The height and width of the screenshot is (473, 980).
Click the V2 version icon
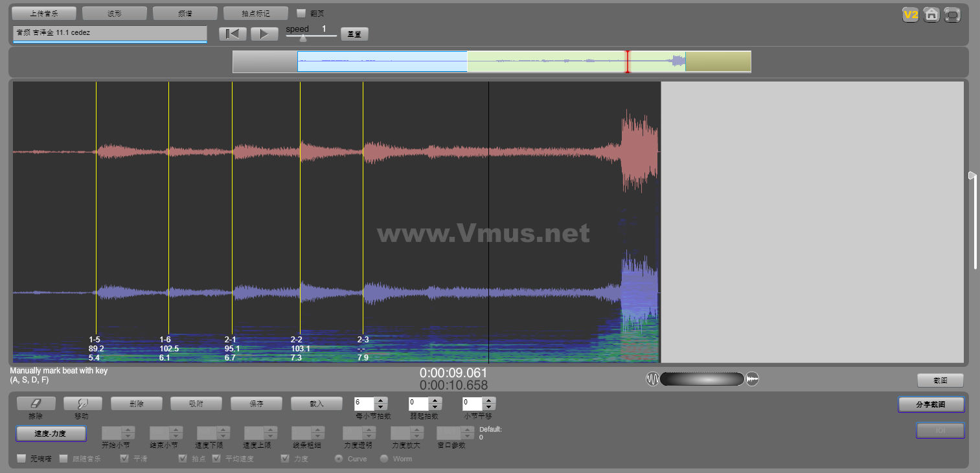[x=911, y=15]
